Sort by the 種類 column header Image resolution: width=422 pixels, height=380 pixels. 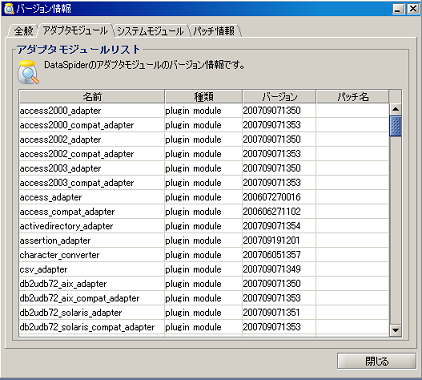pyautogui.click(x=203, y=97)
